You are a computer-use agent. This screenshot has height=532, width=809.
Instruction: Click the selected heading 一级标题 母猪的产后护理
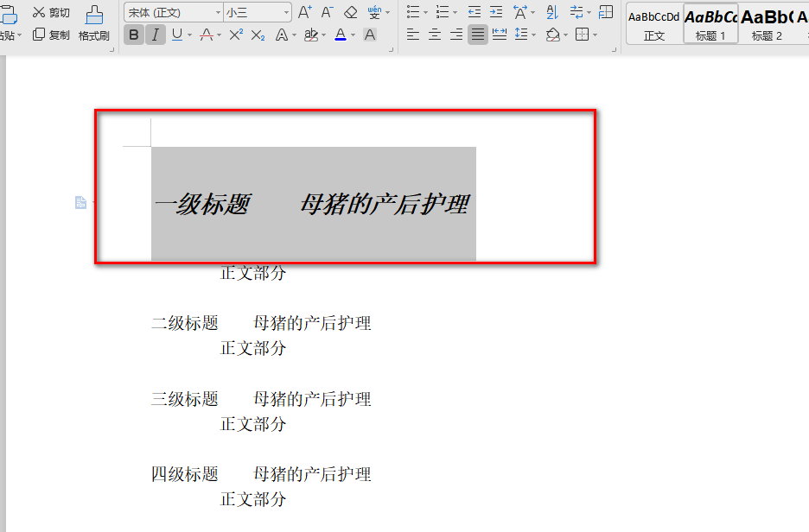tap(312, 204)
